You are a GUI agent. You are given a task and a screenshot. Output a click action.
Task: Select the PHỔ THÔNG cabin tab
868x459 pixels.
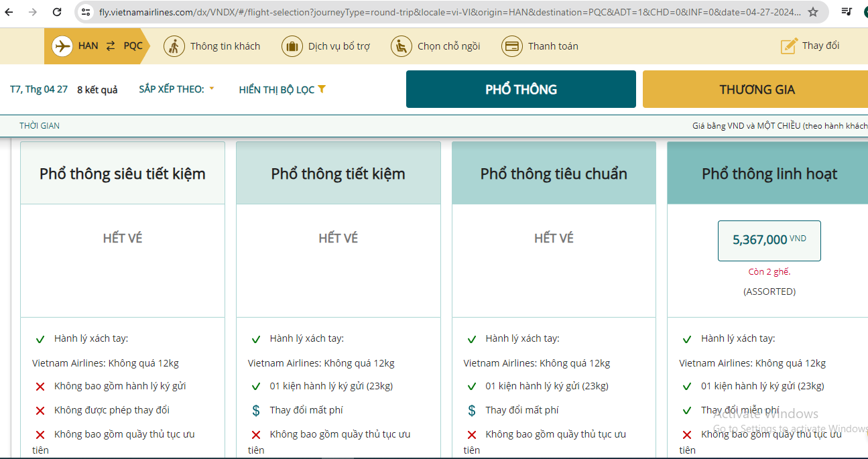521,88
